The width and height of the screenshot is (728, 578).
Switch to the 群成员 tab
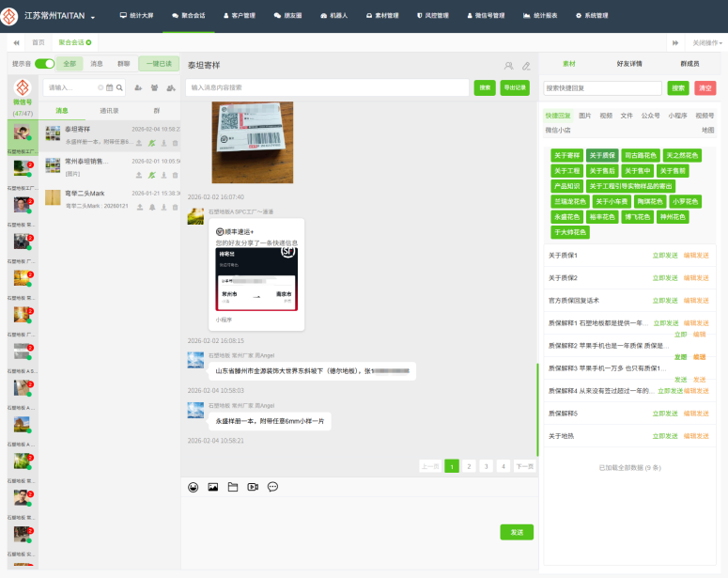point(689,64)
